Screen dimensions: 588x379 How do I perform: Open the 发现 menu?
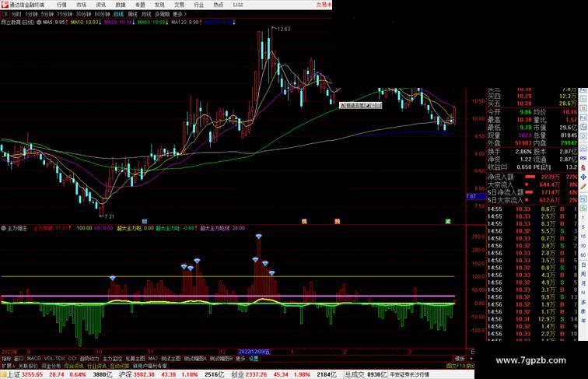(159, 5)
